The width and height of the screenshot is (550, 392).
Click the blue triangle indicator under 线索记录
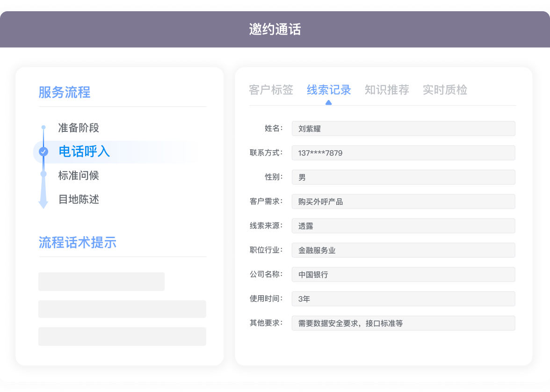tap(328, 102)
